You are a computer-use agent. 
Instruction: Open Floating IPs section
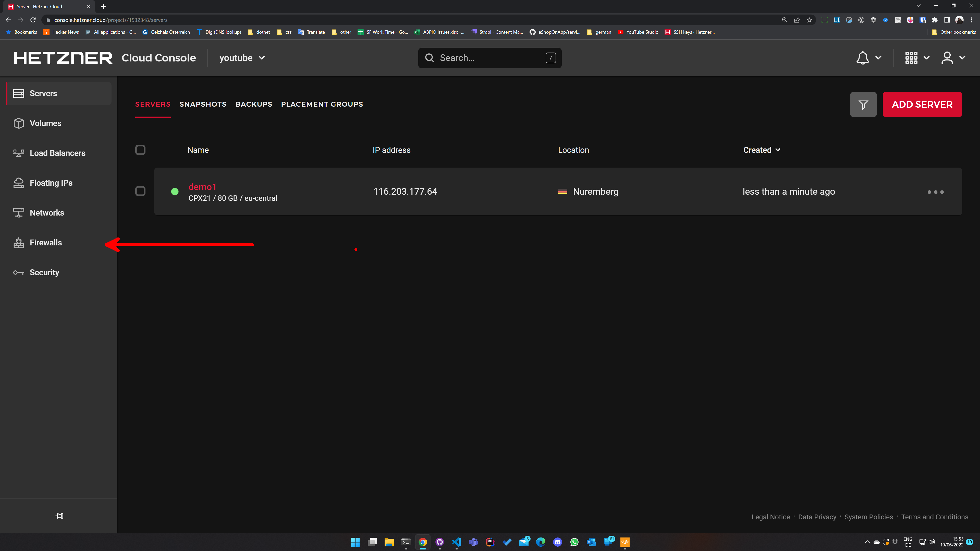[51, 183]
